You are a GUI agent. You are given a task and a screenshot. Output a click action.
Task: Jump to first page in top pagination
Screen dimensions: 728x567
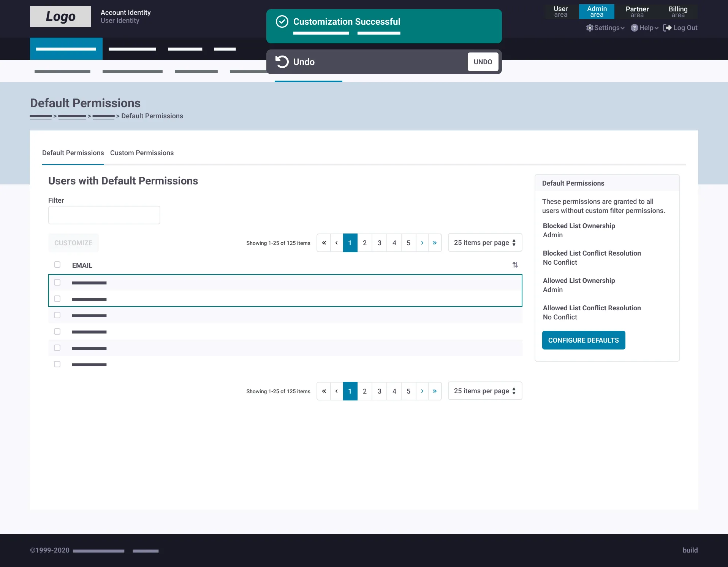(x=324, y=243)
